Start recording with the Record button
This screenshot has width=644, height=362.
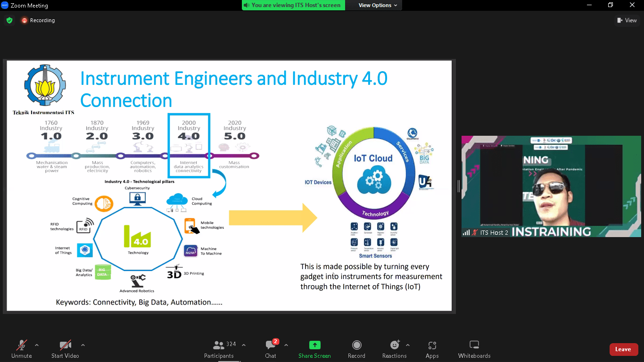pos(356,349)
